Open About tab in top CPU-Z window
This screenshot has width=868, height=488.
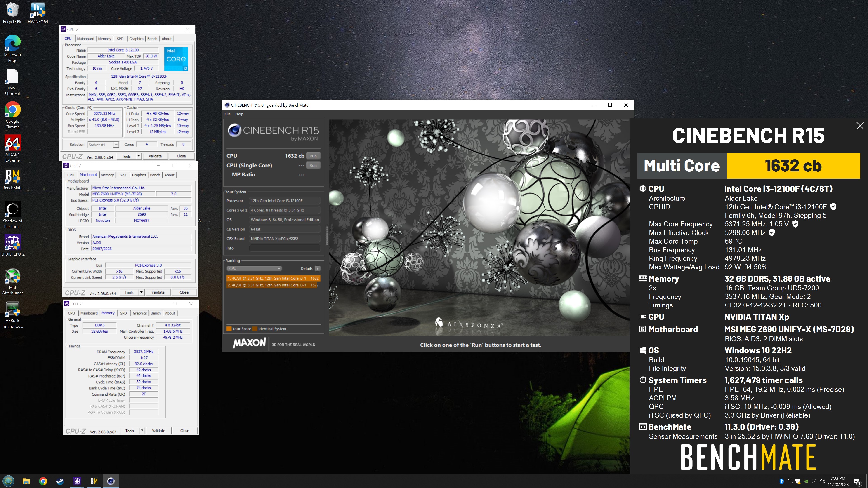[166, 39]
